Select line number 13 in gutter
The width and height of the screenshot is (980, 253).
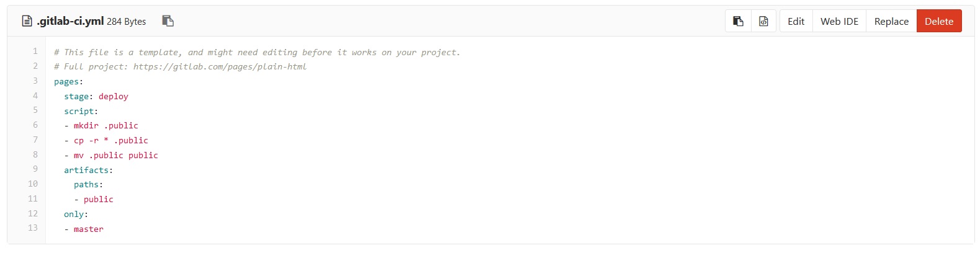point(33,228)
